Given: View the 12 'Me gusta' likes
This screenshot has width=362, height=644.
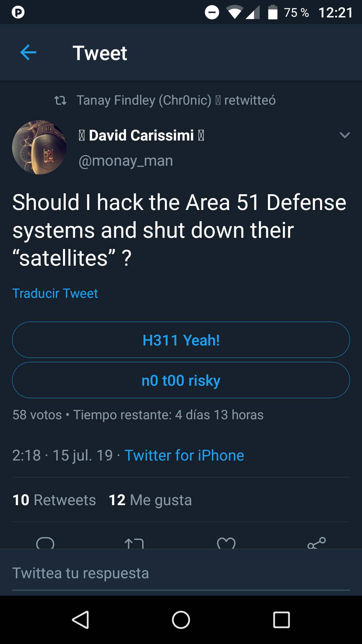Looking at the screenshot, I should [150, 500].
